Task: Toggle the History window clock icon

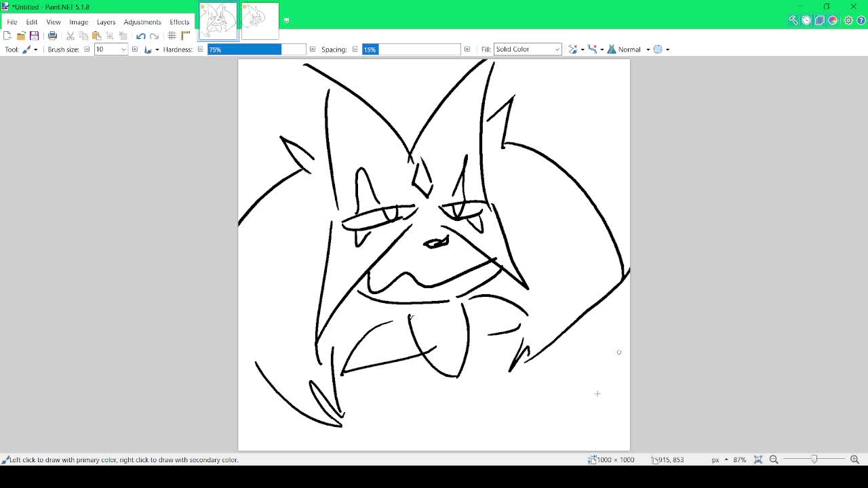Action: tap(806, 20)
